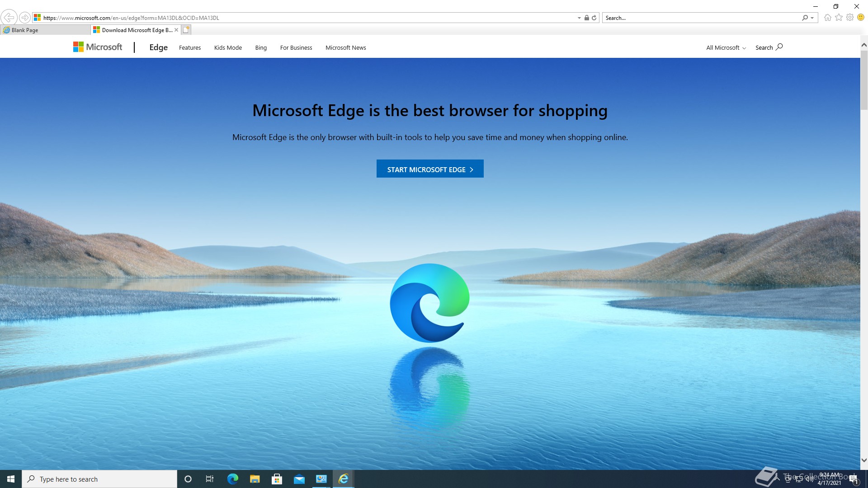
Task: Expand the All Microsoft dropdown
Action: click(x=726, y=47)
